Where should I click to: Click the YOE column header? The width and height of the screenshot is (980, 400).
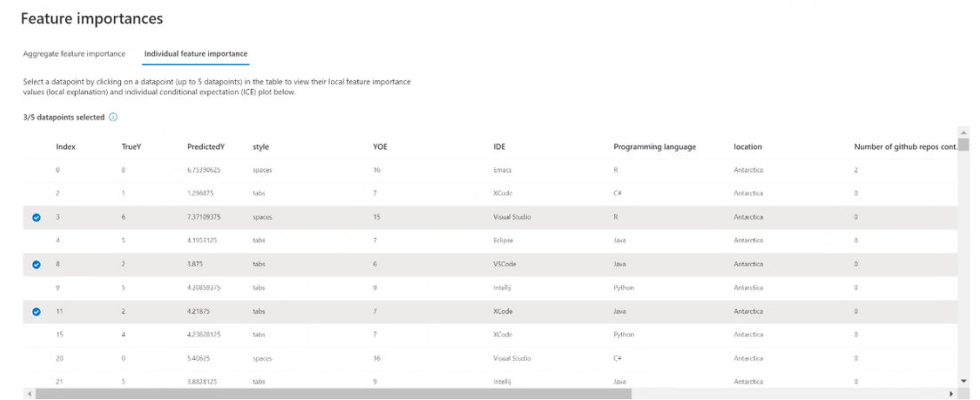pyautogui.click(x=380, y=146)
